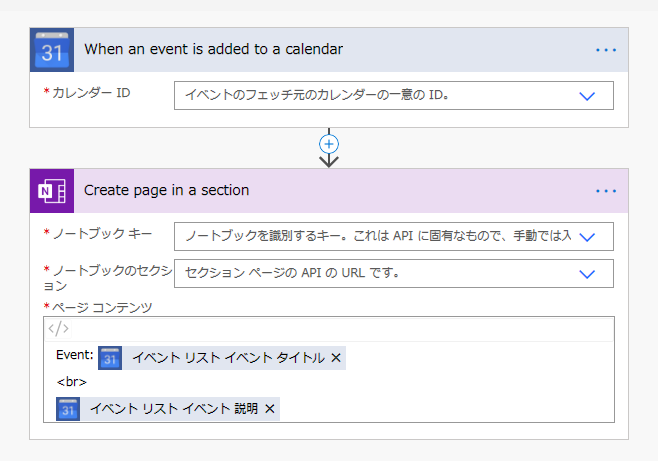Expand the ノートブック キー dropdown
The width and height of the screenshot is (658, 461).
point(587,237)
